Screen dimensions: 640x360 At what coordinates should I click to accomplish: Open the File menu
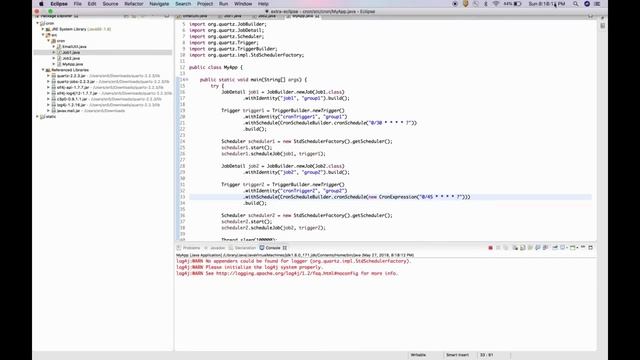pos(78,4)
